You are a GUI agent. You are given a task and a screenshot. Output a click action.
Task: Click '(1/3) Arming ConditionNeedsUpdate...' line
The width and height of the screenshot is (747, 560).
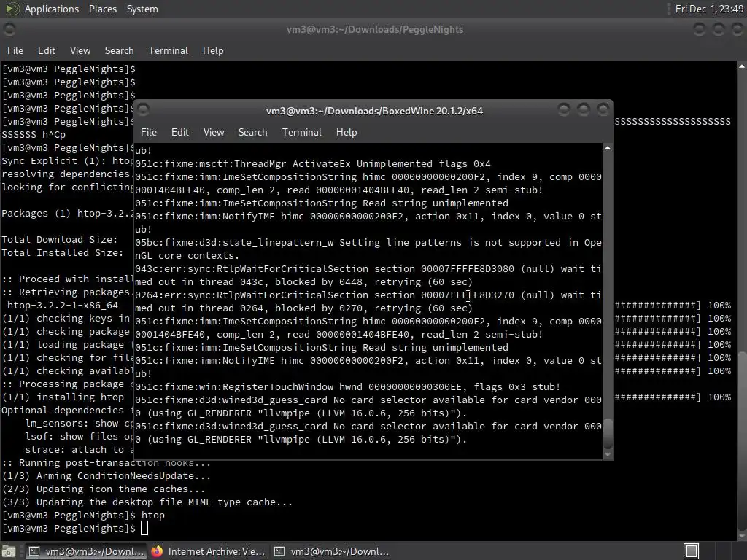[107, 475]
